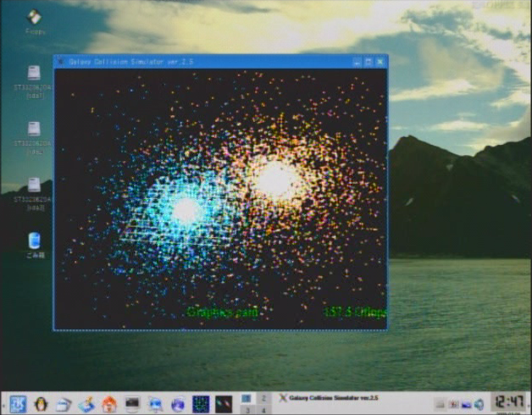Screen dimensions: 532x415
Task: Open the trash bin desktop icon
Action: (34, 241)
